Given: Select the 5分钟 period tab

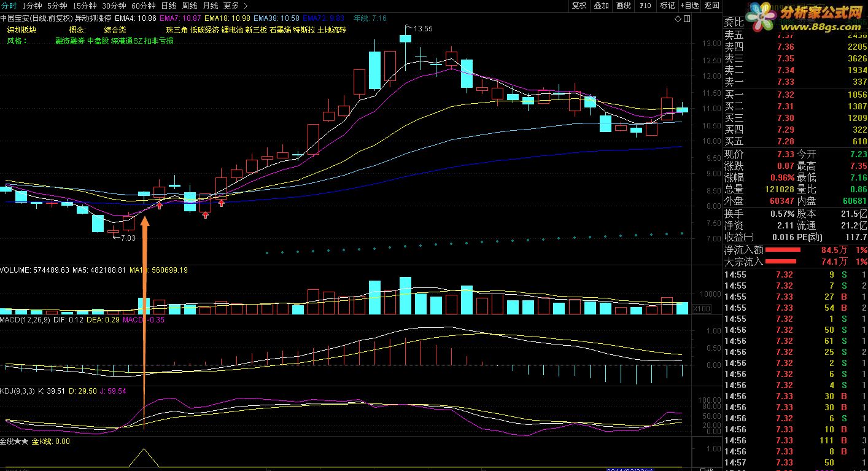Looking at the screenshot, I should pos(57,6).
